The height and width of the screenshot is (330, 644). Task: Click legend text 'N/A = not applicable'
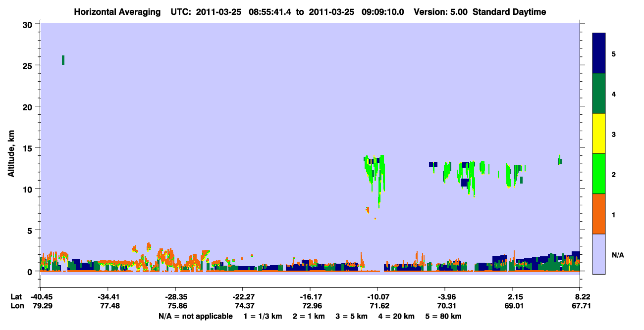coord(195,316)
